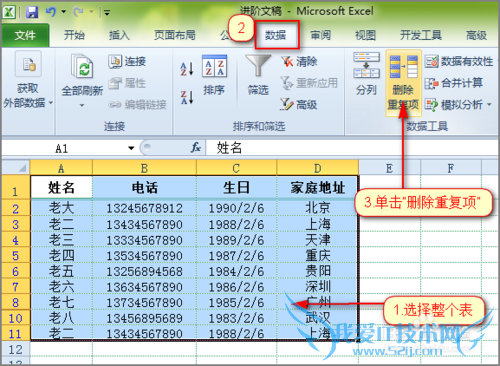
Task: Open the 文件 File tab
Action: coord(25,35)
